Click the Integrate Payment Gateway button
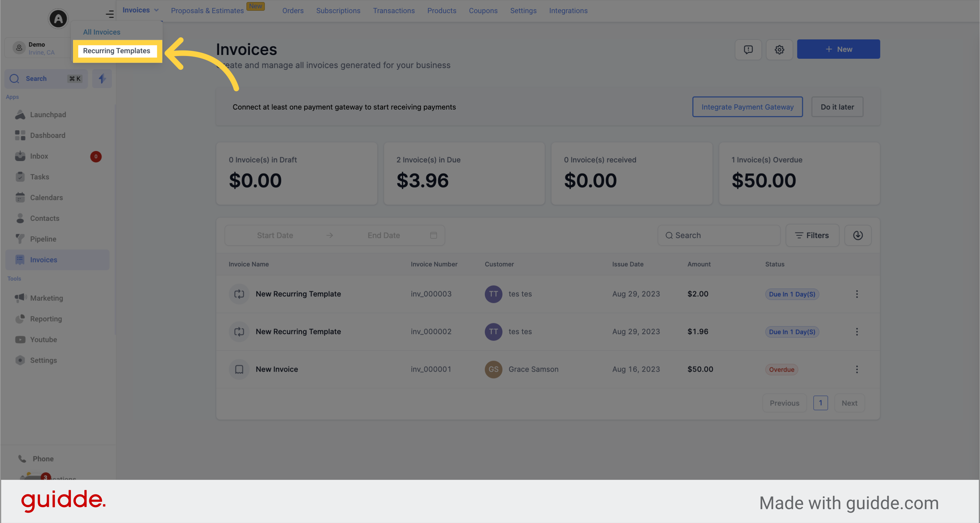 point(747,107)
